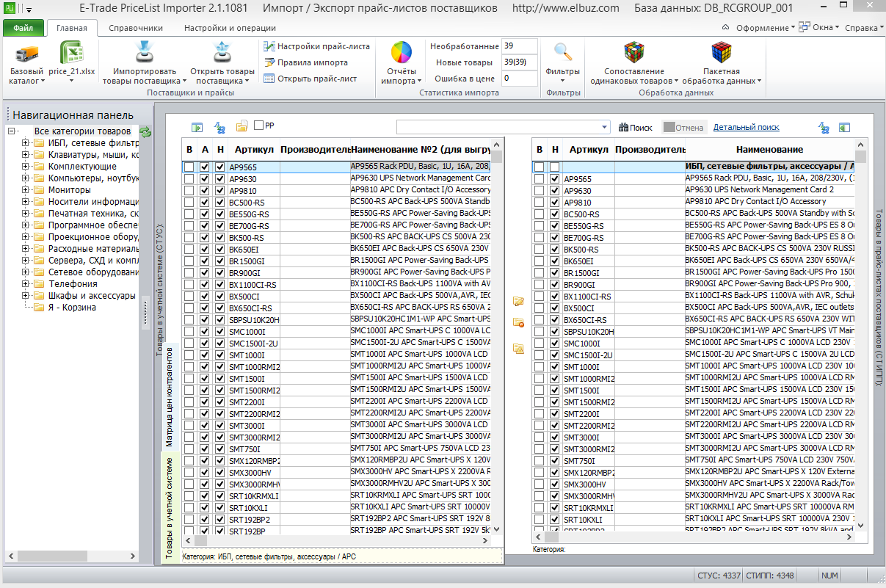The image size is (886, 588).
Task: Click the Поиск button
Action: coord(636,127)
